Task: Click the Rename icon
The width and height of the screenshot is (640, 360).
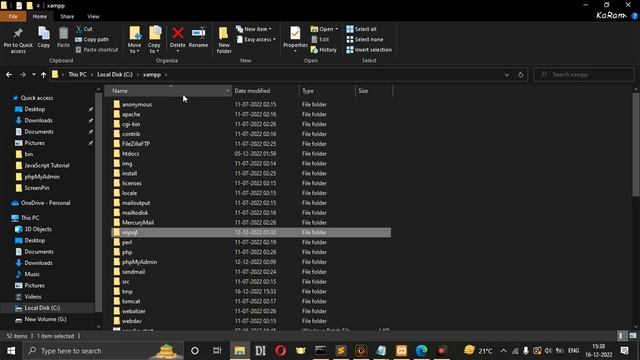Action: pos(198,33)
